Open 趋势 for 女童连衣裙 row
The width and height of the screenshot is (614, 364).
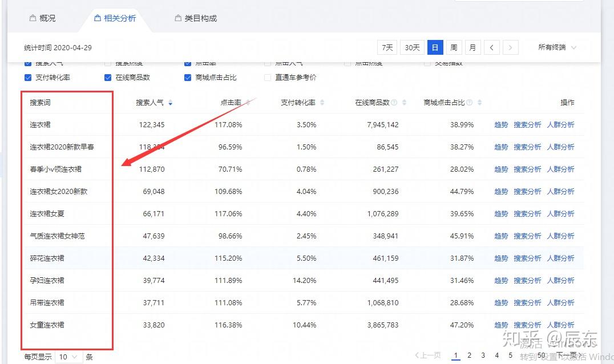[501, 325]
